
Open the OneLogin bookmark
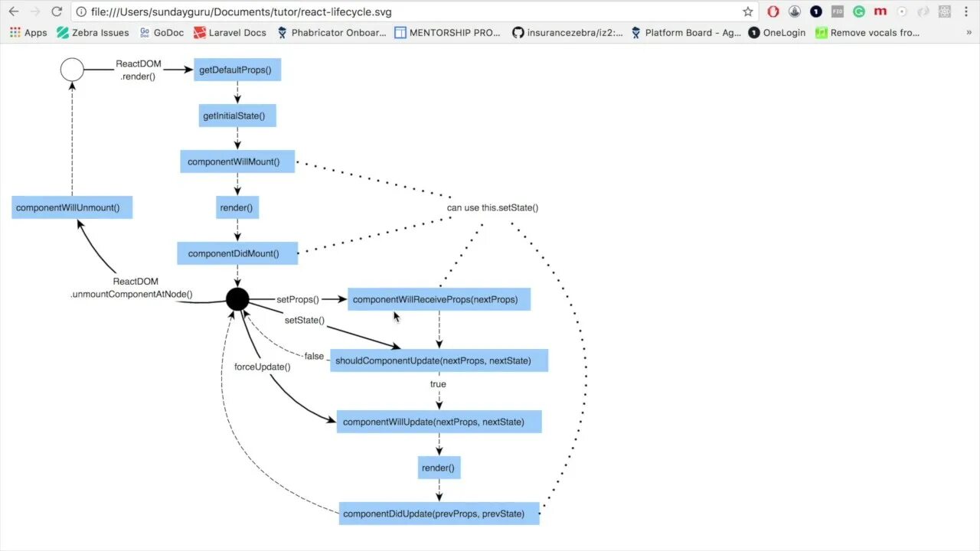coord(777,33)
